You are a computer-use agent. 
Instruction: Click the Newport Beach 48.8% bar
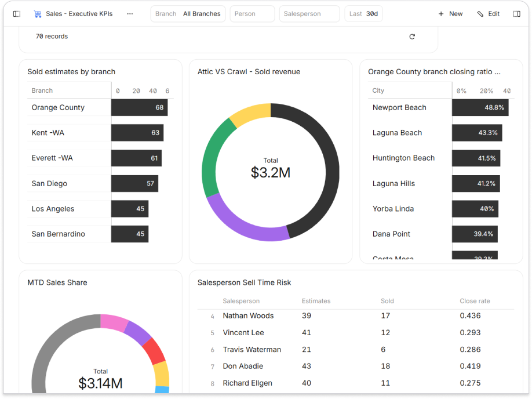(x=480, y=108)
